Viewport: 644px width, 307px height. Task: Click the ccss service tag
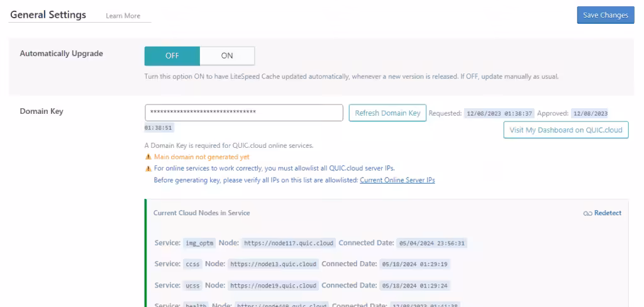(x=192, y=264)
